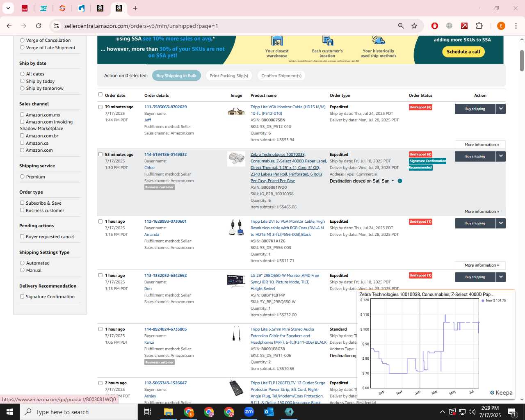
Task: Check the Signature Confirmation filter
Action: (22, 297)
